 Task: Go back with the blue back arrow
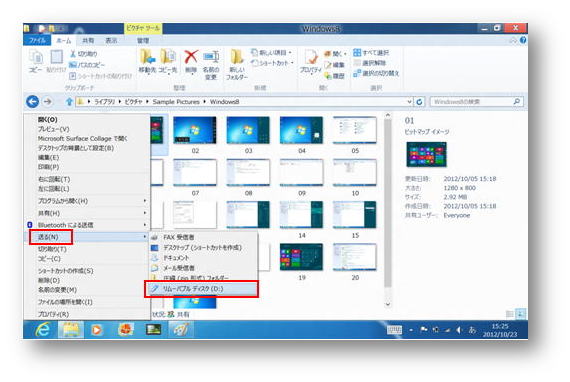coord(33,101)
